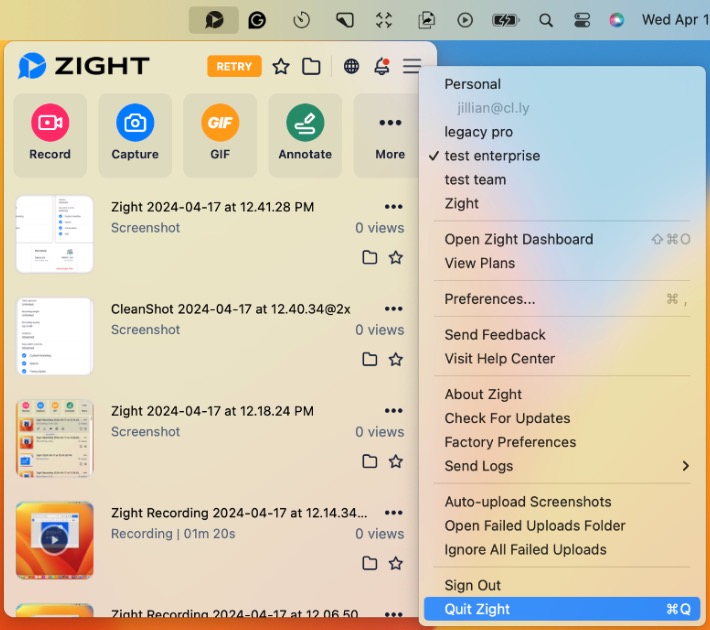The width and height of the screenshot is (710, 630).
Task: Open options for Zight 12.18.24 PM screenshot
Action: tap(393, 411)
